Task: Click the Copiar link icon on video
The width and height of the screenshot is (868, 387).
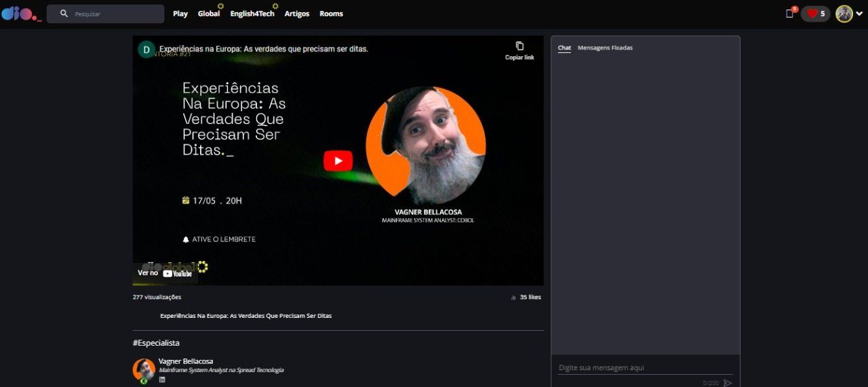Action: click(x=519, y=47)
